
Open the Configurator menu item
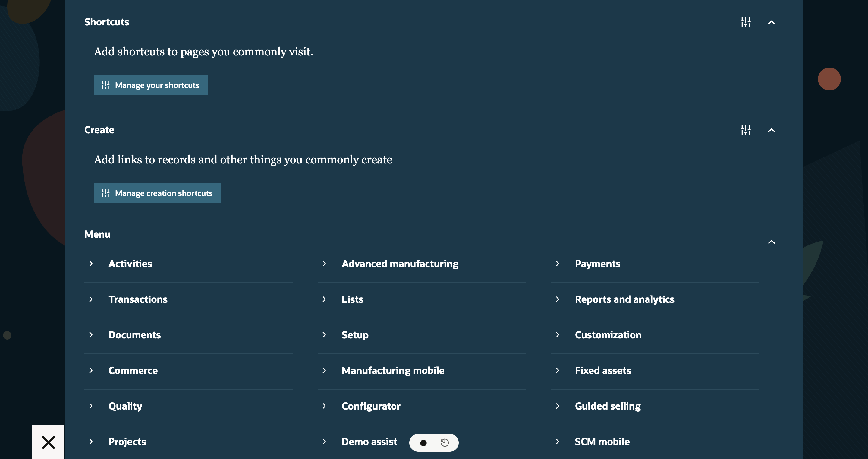click(371, 406)
